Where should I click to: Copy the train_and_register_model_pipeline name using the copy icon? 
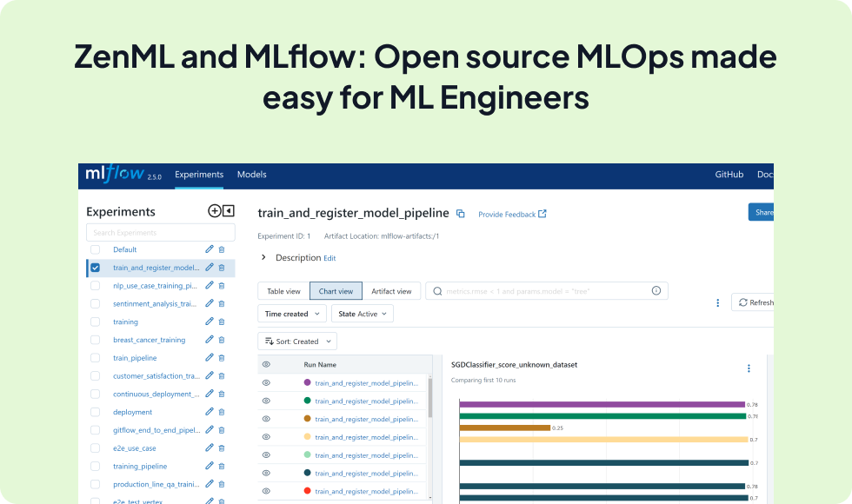coord(460,213)
